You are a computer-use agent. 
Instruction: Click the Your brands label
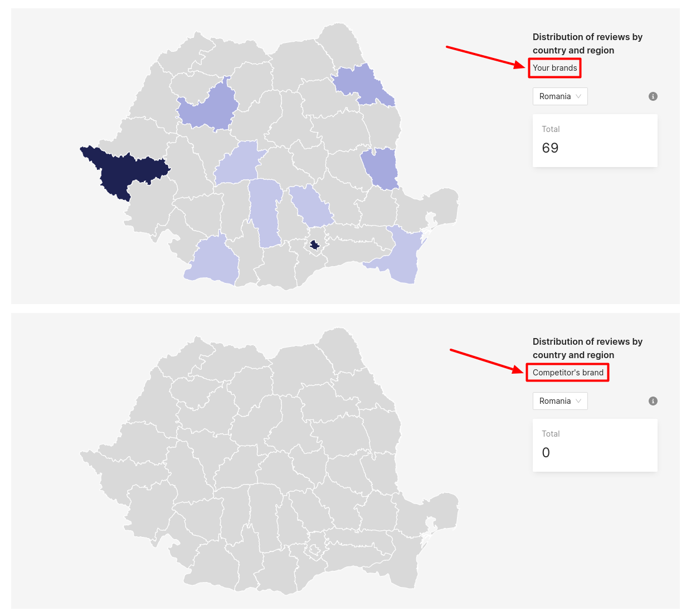(x=555, y=68)
